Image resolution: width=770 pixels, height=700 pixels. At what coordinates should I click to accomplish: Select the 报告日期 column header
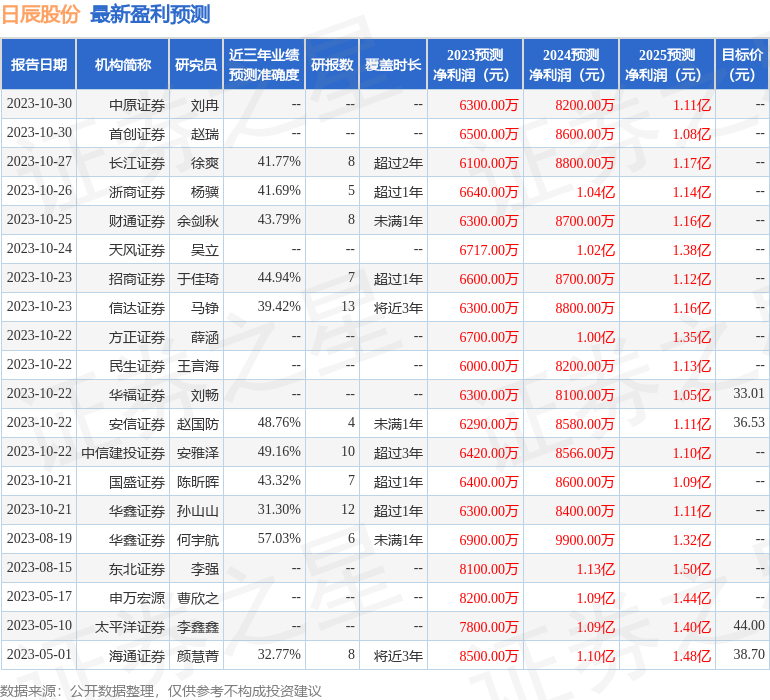[x=38, y=65]
